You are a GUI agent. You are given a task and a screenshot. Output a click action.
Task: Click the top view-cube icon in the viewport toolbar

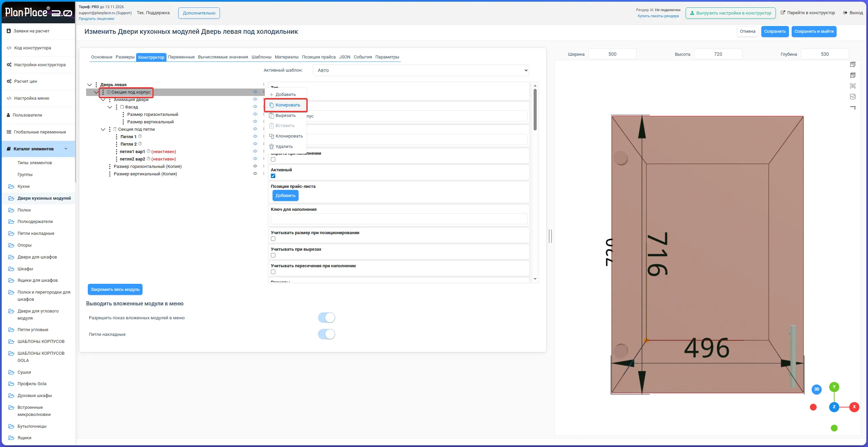point(853,65)
